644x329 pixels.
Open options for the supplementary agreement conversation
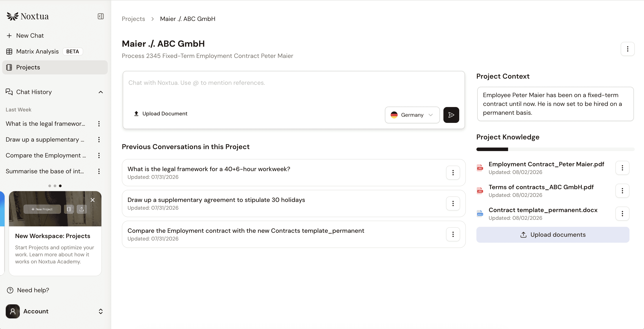453,203
